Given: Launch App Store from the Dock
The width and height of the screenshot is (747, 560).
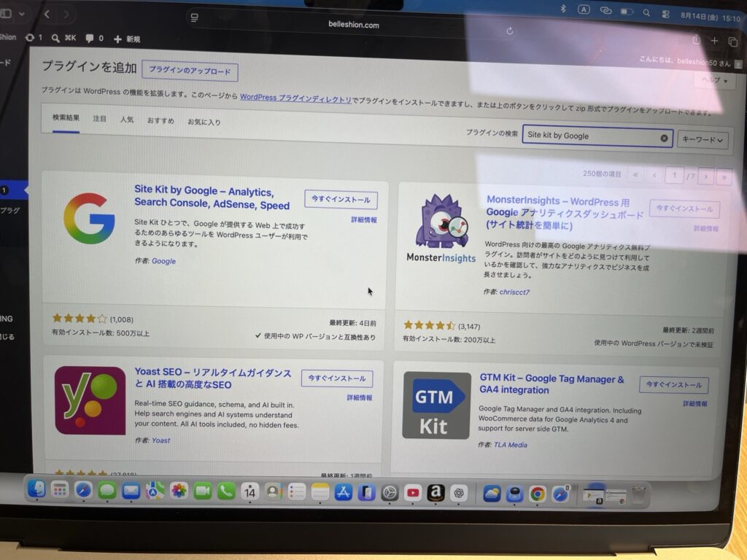Looking at the screenshot, I should [343, 492].
